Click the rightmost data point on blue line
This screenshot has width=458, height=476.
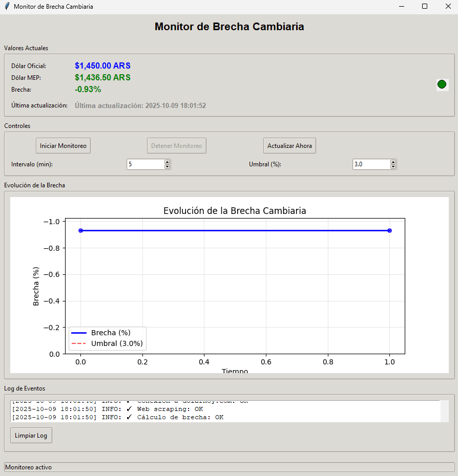pos(390,231)
